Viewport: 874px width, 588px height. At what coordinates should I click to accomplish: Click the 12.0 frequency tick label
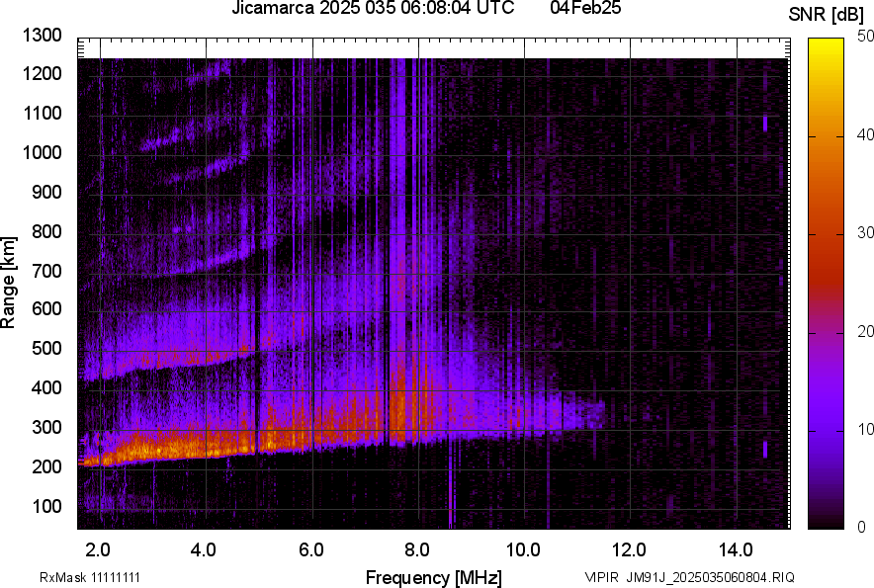point(630,549)
